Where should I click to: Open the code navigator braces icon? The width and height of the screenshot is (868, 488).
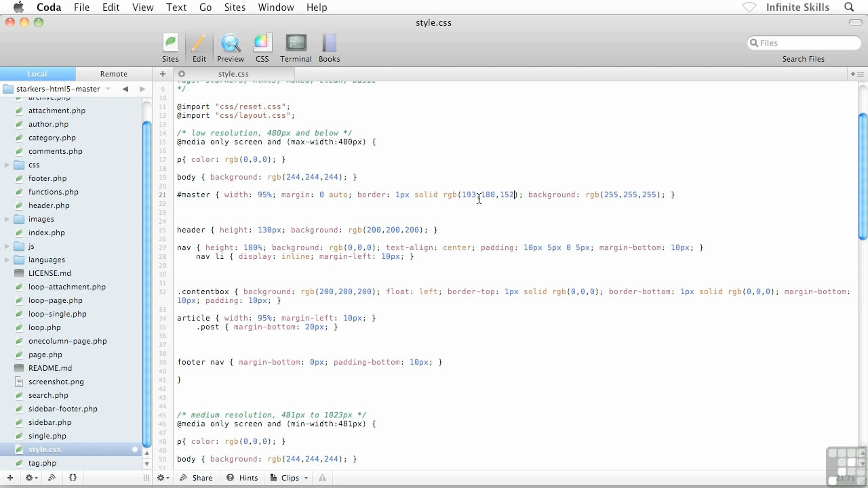point(73,478)
